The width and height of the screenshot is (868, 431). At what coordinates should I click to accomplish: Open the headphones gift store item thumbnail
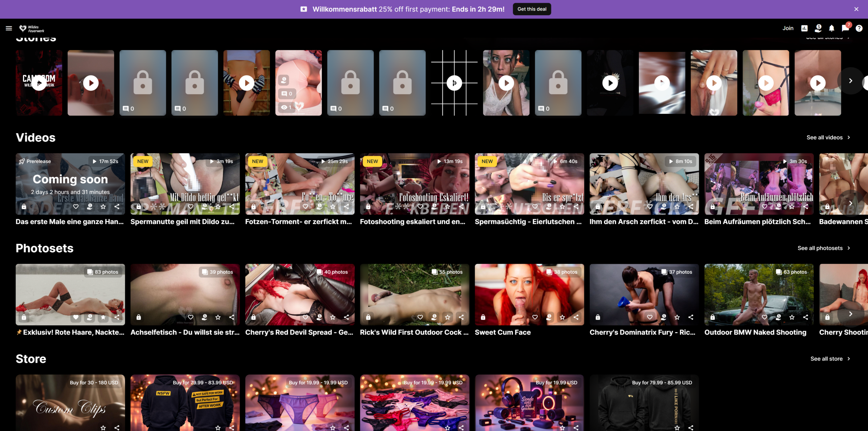pyautogui.click(x=529, y=403)
